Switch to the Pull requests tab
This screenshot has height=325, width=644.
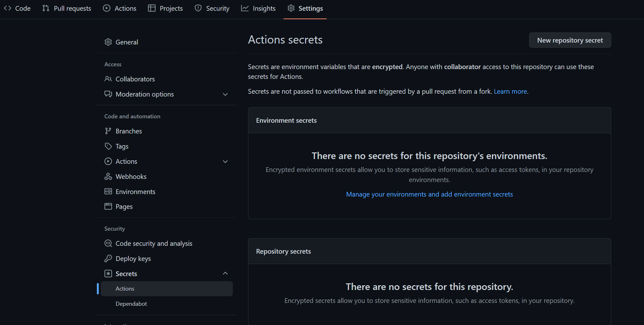tap(67, 9)
